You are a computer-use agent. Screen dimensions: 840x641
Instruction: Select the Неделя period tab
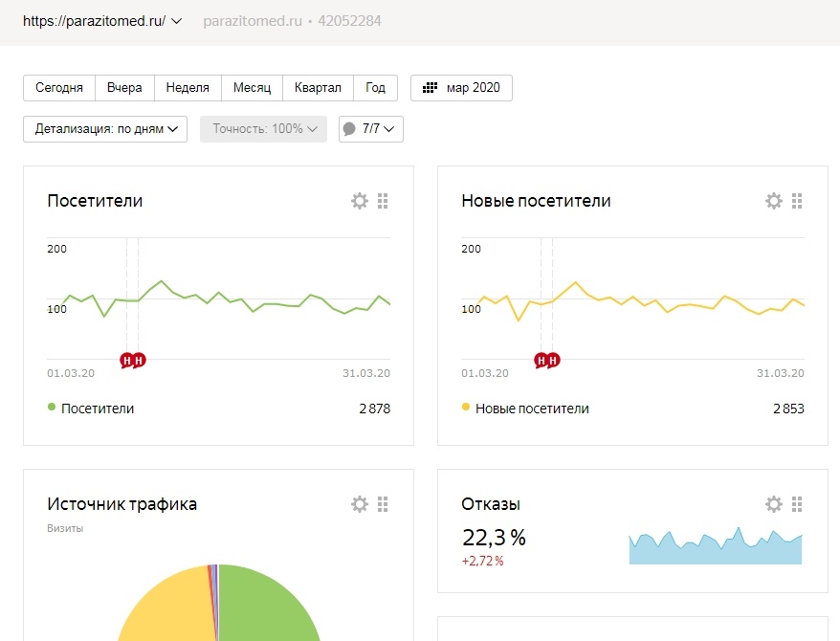coord(188,88)
